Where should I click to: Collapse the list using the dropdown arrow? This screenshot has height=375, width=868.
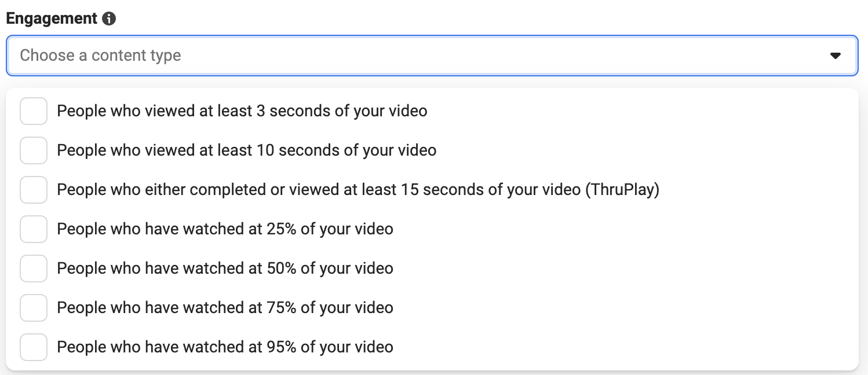pos(835,56)
